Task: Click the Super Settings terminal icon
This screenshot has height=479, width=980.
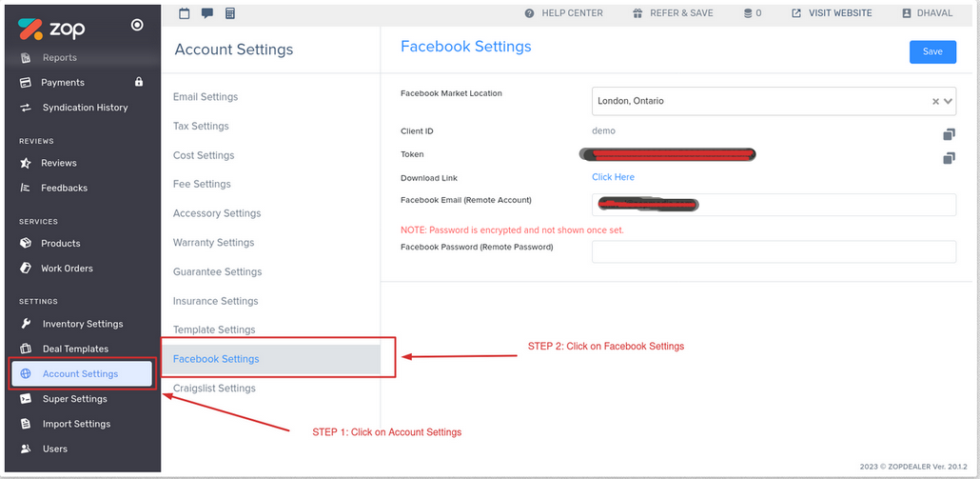Action: pos(26,399)
